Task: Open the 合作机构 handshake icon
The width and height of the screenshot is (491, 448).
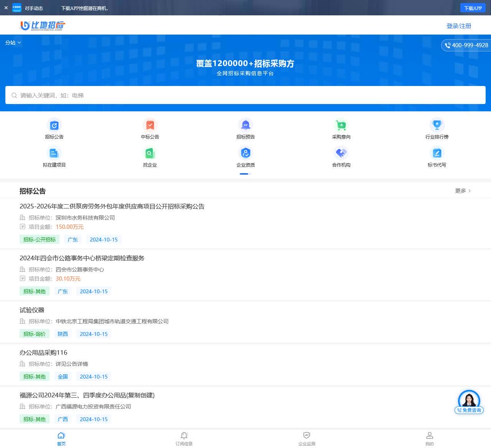Action: [341, 154]
